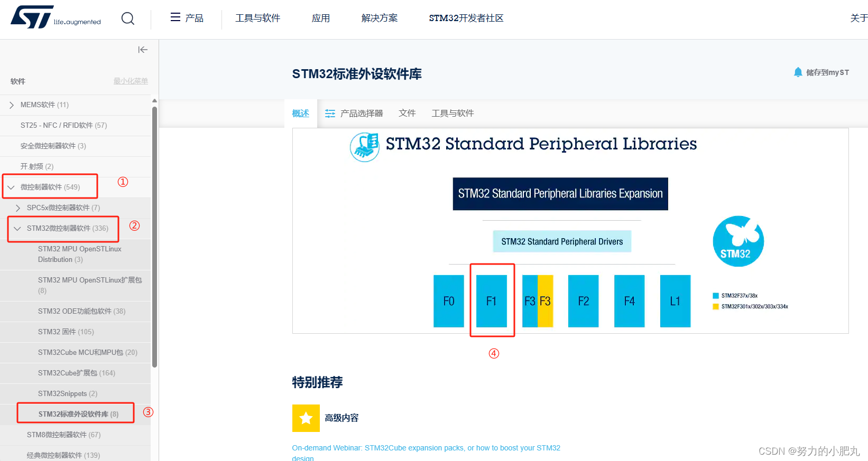Image resolution: width=868 pixels, height=461 pixels.
Task: Click the ST life.augmented logo
Action: [56, 17]
